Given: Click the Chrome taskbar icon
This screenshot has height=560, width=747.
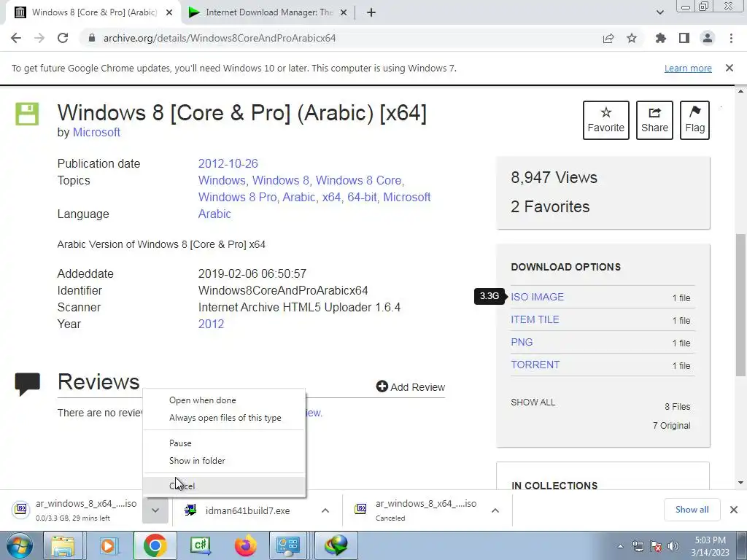Looking at the screenshot, I should tap(155, 545).
